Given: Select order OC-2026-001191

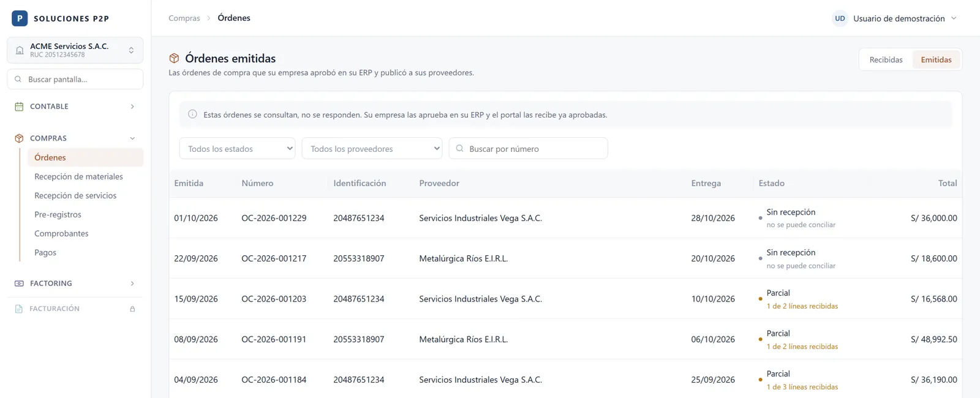Looking at the screenshot, I should point(274,339).
